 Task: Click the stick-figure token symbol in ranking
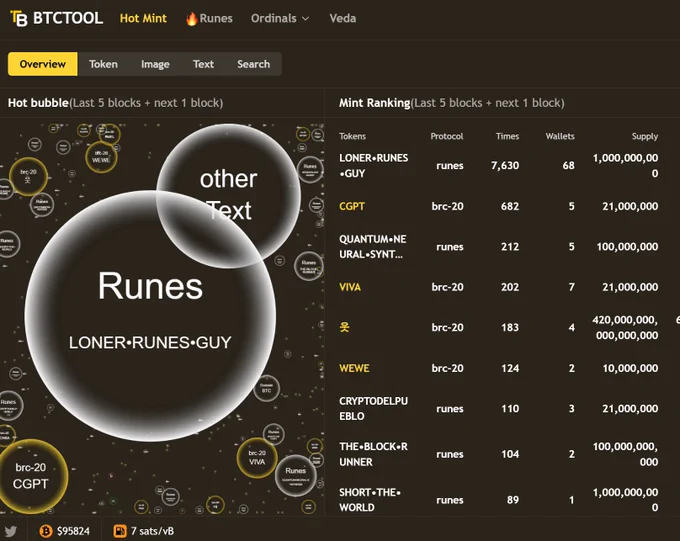pyautogui.click(x=344, y=327)
